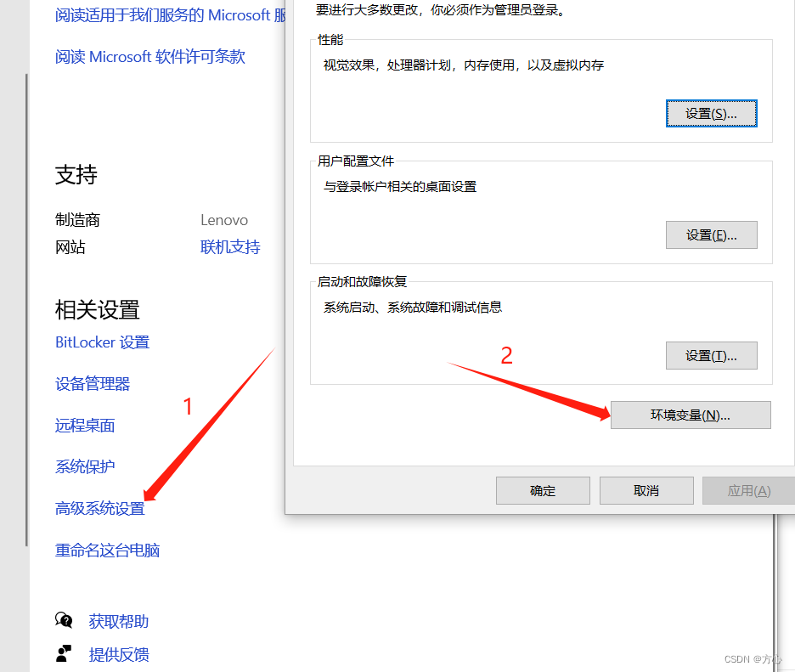This screenshot has height=672, width=795.
Task: Open 用户配置文件 设置(E) button
Action: [x=711, y=234]
